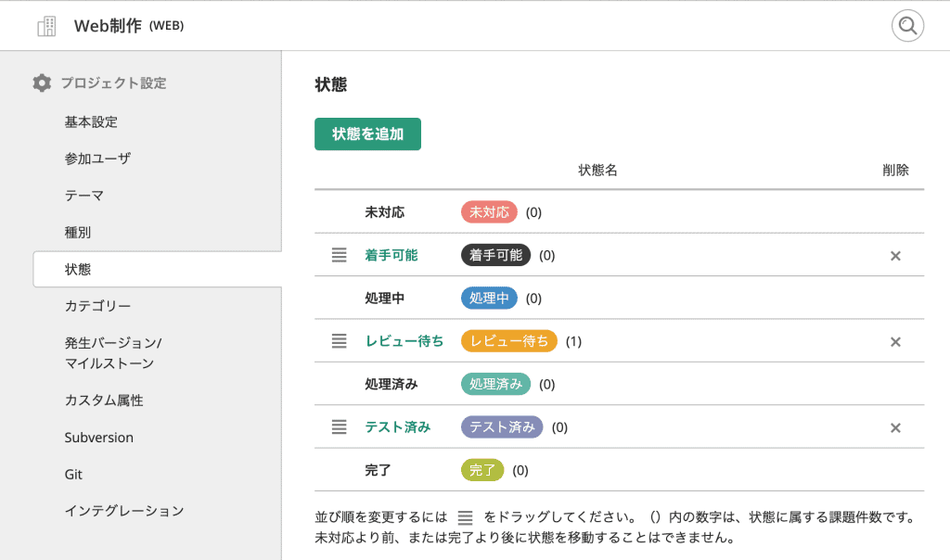Click the red 未対応 status badge
950x560 pixels.
coord(489,212)
